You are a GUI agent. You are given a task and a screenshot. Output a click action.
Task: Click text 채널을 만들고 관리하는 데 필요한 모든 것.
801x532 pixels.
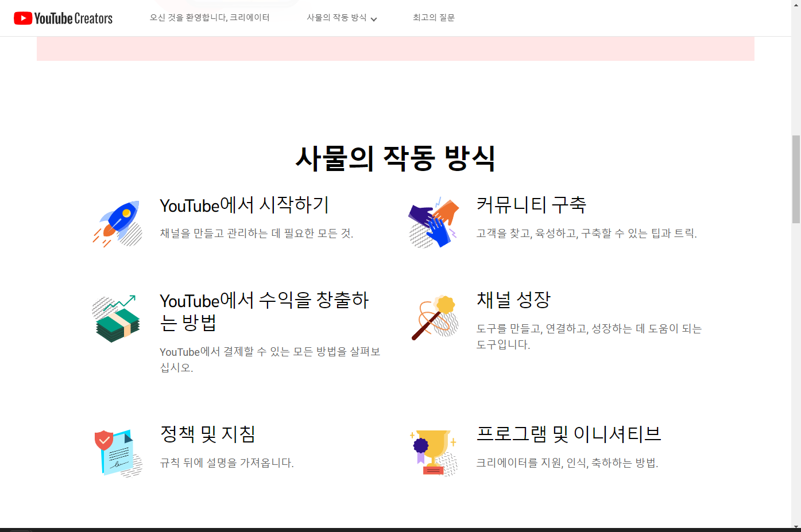(257, 234)
